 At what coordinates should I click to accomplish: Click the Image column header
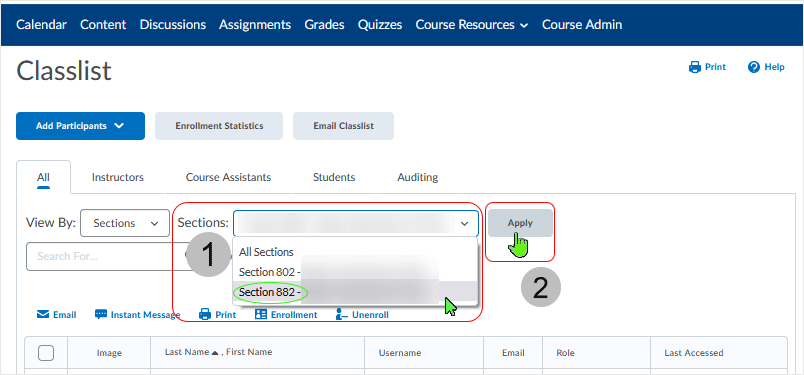pos(109,353)
